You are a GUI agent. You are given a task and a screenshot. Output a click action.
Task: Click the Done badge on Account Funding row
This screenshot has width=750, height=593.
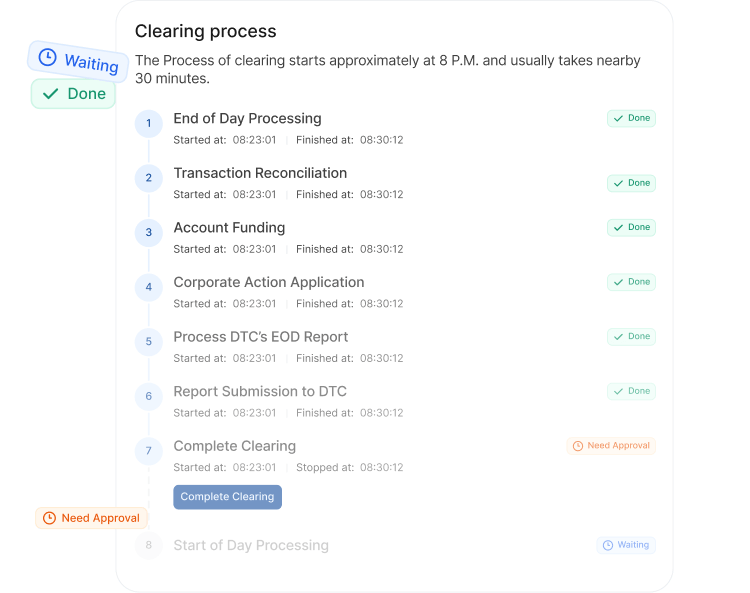(x=631, y=227)
